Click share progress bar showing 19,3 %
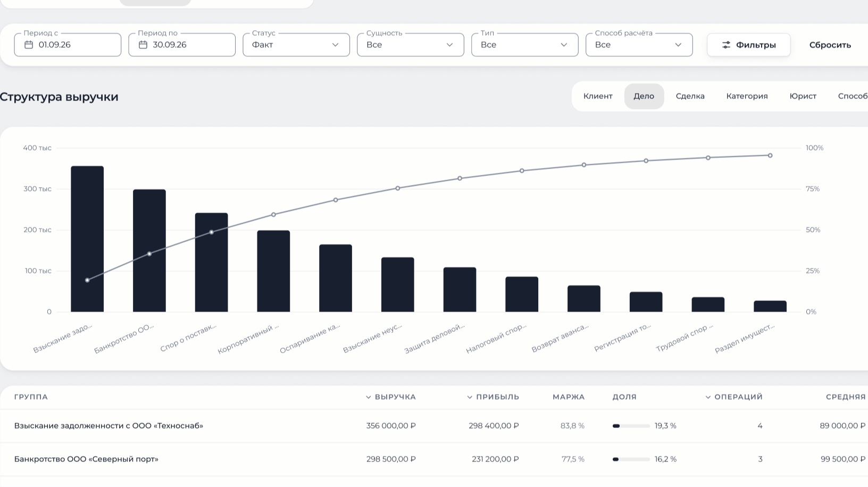 pyautogui.click(x=631, y=426)
